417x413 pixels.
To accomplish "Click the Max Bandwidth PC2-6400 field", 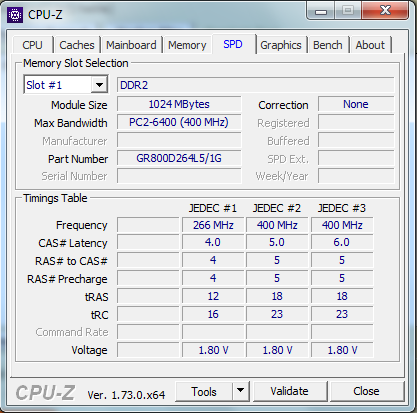I will 179,122.
